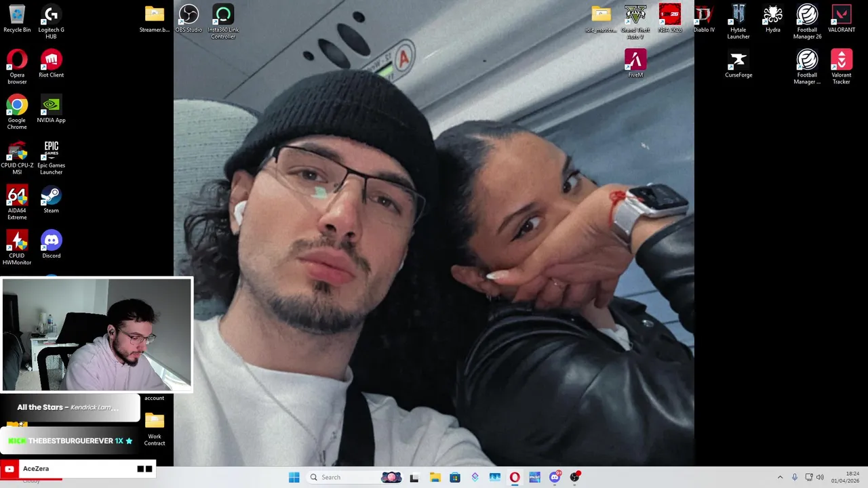Image resolution: width=868 pixels, height=488 pixels.
Task: Open Google Chrome from the desktop
Action: tap(17, 113)
